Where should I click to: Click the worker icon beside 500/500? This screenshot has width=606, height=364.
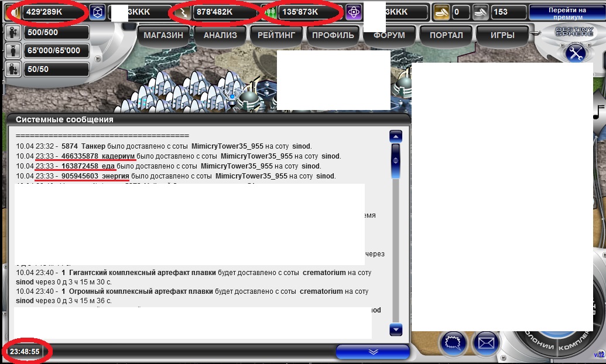[13, 32]
